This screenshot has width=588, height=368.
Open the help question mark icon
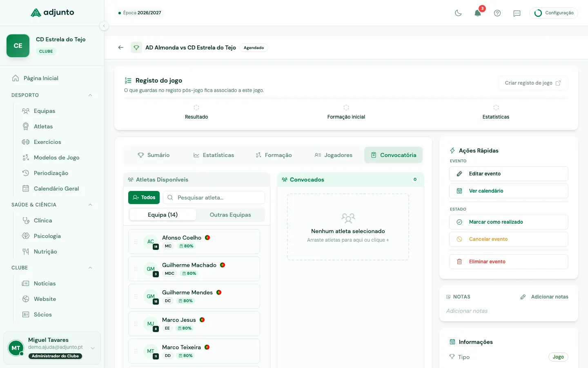497,13
